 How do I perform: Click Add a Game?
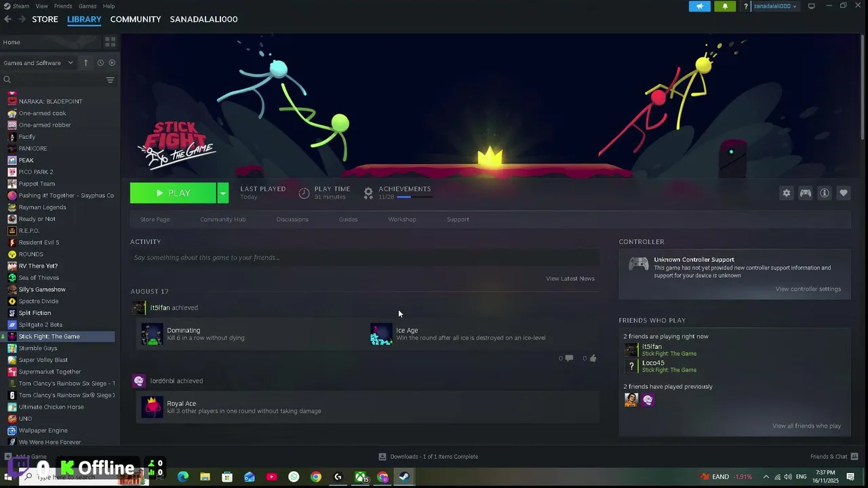pos(26,457)
